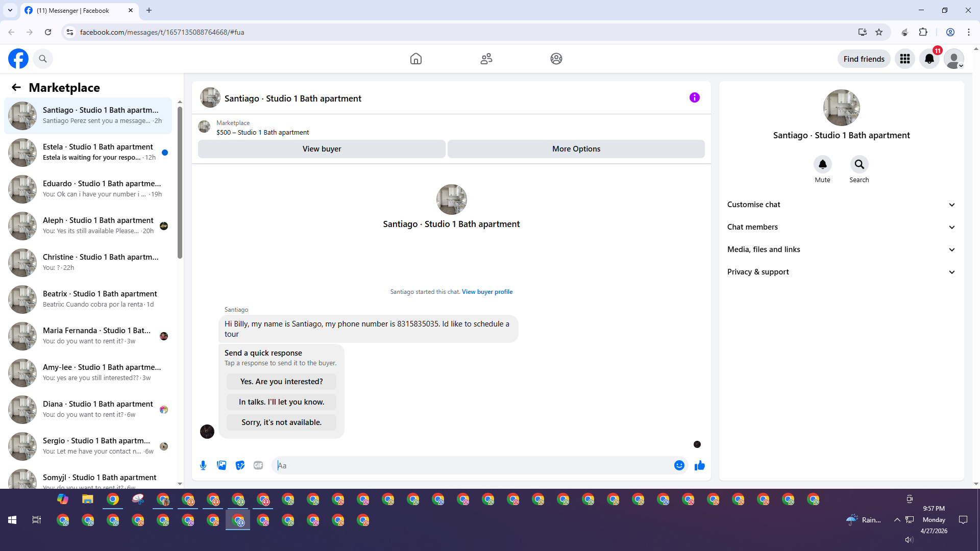The image size is (980, 551).
Task: Open the Friends tab in Facebook header
Action: point(486,59)
